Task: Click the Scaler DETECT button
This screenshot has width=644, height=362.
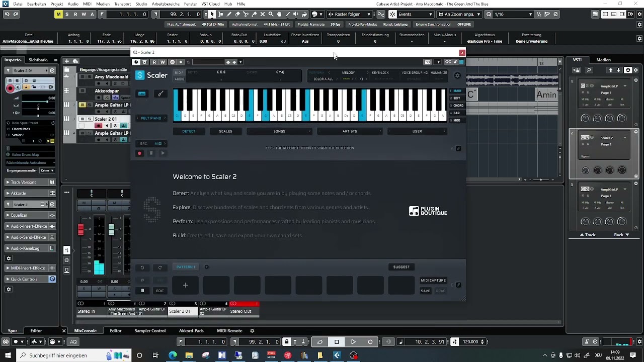Action: point(189,131)
